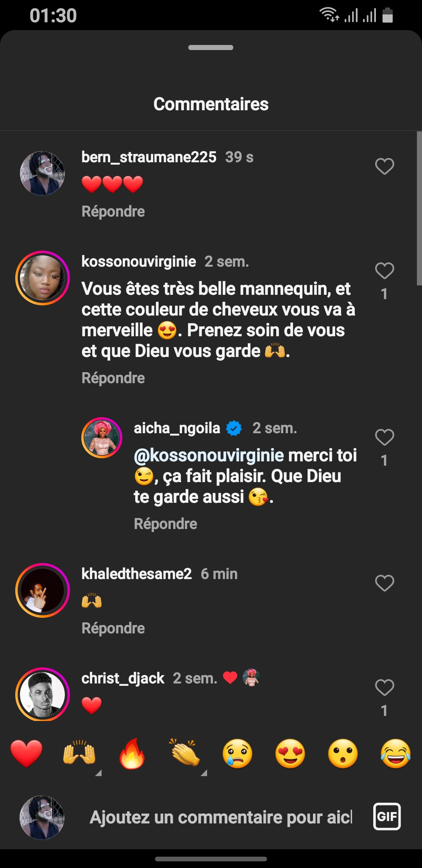The height and width of the screenshot is (868, 422).
Task: Like bern_straumane225's comment
Action: (384, 166)
